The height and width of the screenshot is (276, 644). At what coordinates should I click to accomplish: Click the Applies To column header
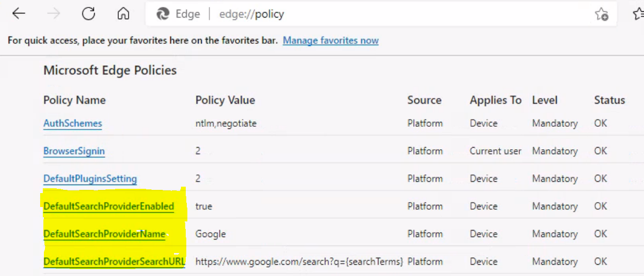coord(495,101)
